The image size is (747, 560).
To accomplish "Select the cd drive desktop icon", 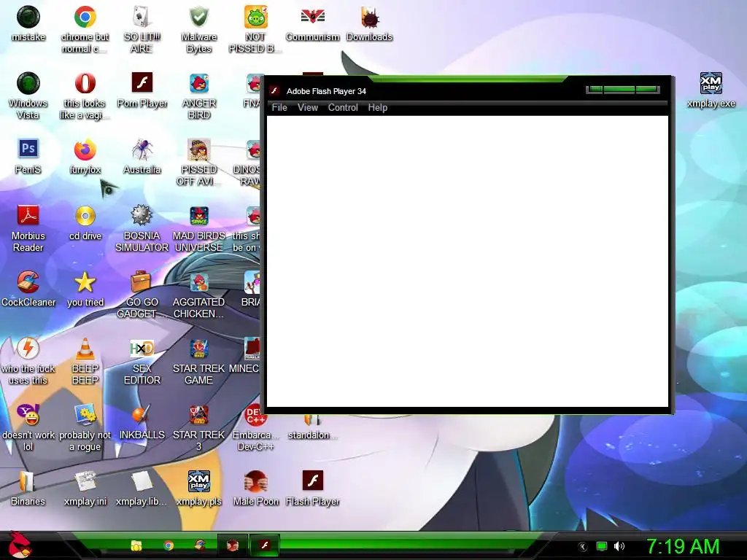I will [x=85, y=223].
